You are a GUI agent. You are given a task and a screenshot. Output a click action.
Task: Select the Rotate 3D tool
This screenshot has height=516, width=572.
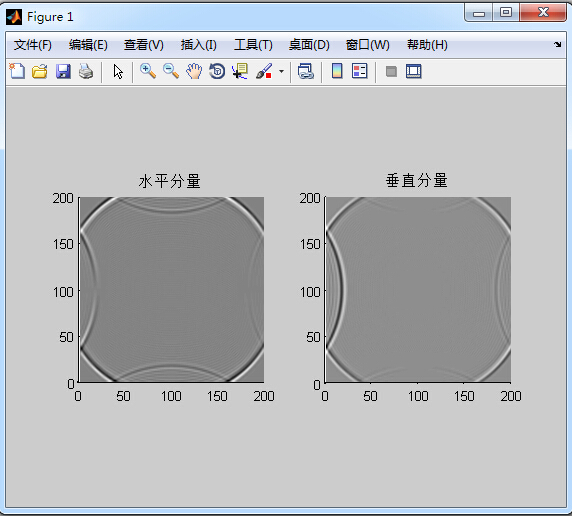click(217, 71)
